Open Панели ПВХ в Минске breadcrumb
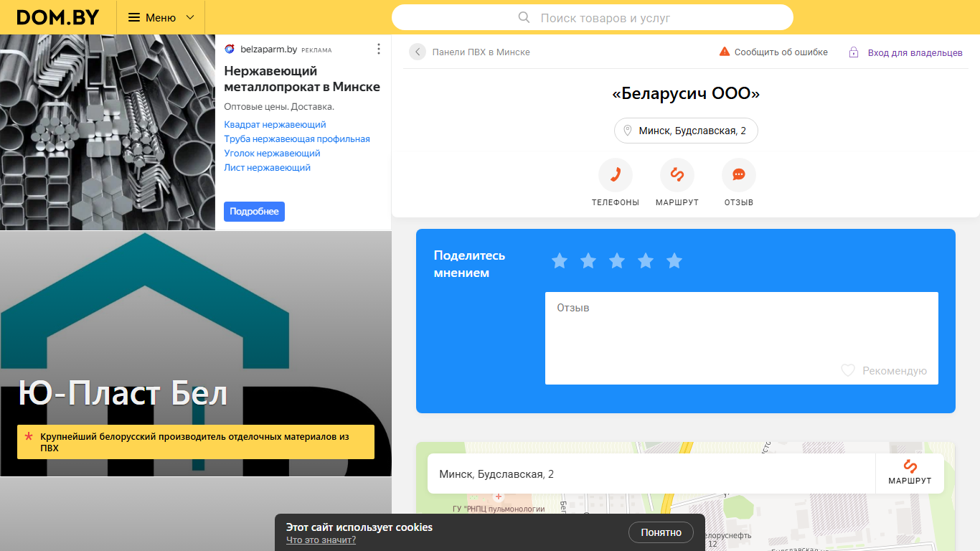Image resolution: width=980 pixels, height=551 pixels. point(481,52)
